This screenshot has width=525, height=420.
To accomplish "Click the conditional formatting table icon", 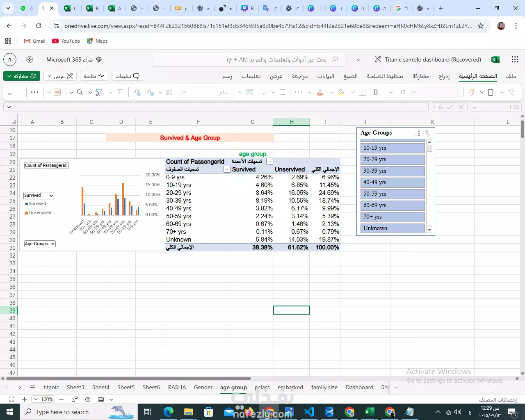I will [x=57, y=92].
